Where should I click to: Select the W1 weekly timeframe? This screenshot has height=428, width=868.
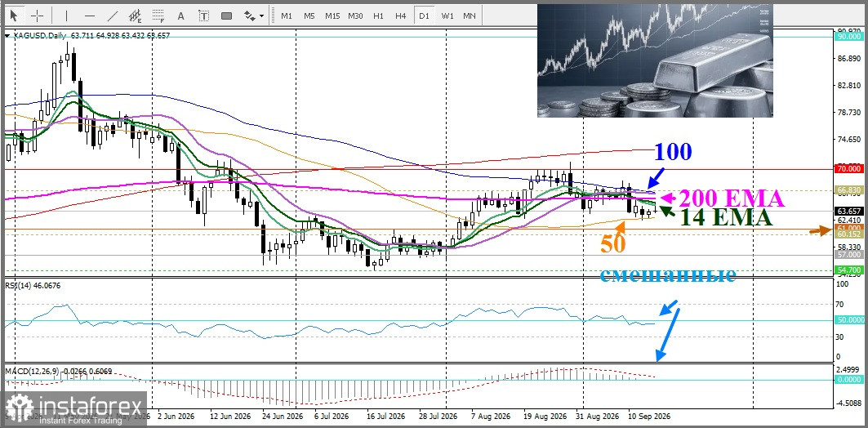coord(447,16)
